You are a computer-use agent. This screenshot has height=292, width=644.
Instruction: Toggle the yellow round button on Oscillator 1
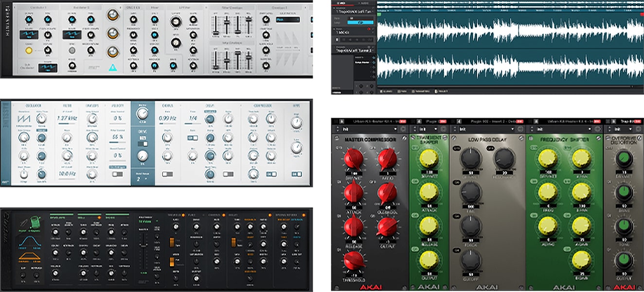point(29,50)
